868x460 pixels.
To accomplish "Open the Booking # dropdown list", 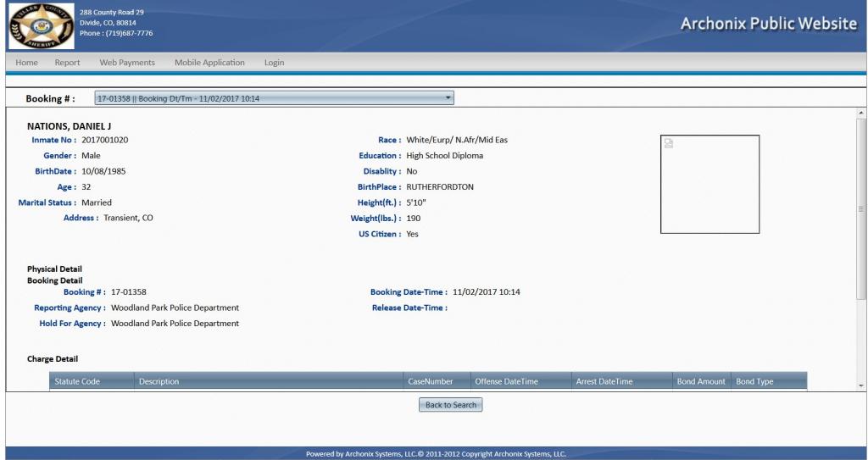I will tap(274, 98).
